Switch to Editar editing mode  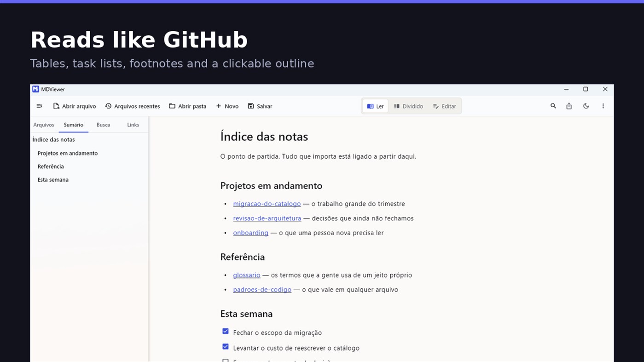tap(444, 106)
